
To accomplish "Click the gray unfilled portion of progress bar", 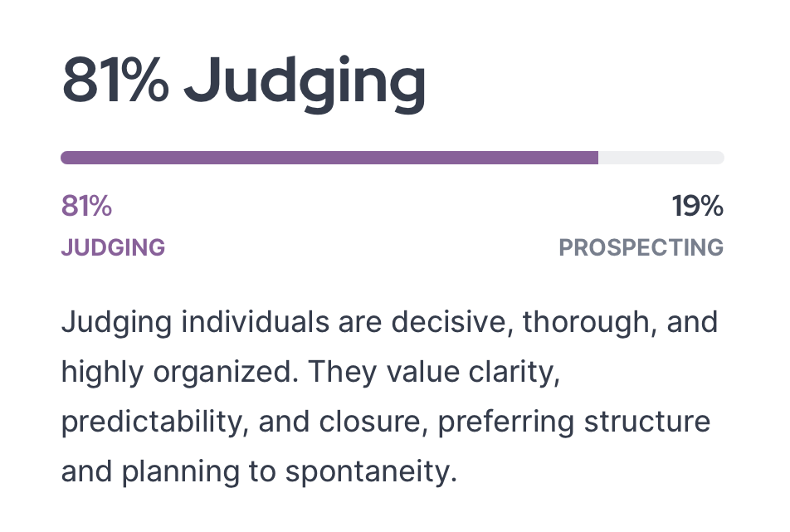I will point(661,158).
